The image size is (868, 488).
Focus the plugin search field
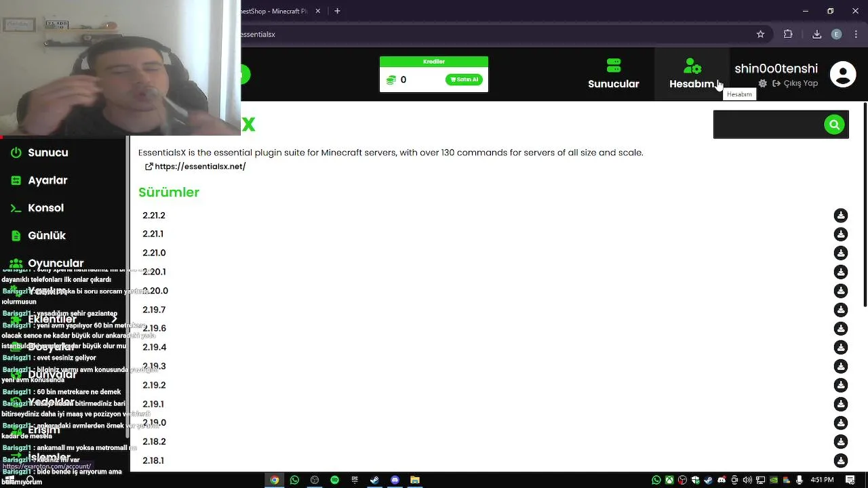click(x=769, y=125)
